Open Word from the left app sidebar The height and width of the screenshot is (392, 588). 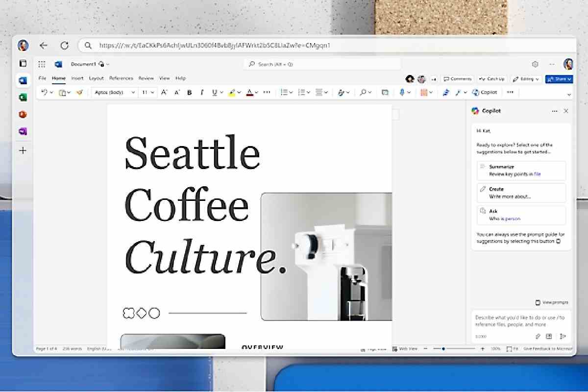23,80
